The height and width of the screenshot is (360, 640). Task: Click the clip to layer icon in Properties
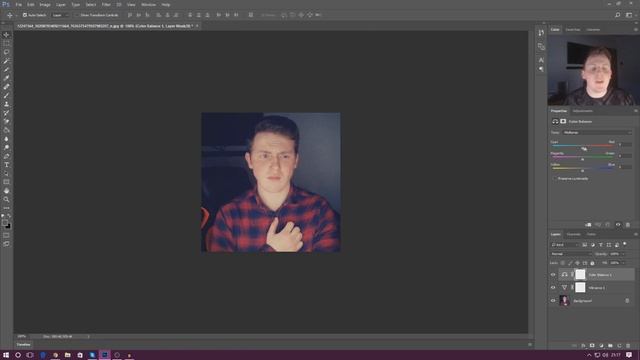588,225
